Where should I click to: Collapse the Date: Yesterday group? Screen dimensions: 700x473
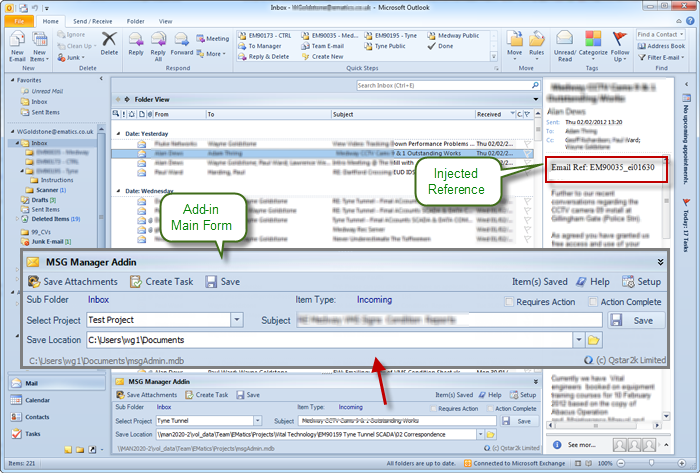click(x=119, y=133)
